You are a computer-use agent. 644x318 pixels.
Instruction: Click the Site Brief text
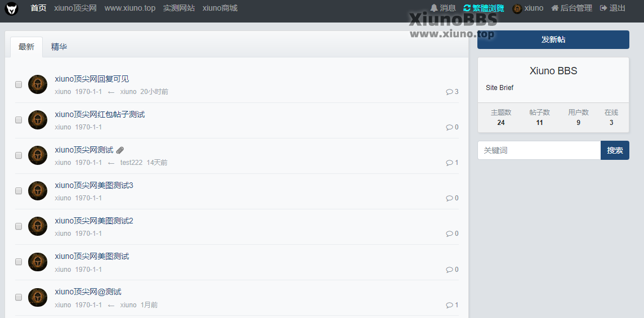pyautogui.click(x=499, y=87)
